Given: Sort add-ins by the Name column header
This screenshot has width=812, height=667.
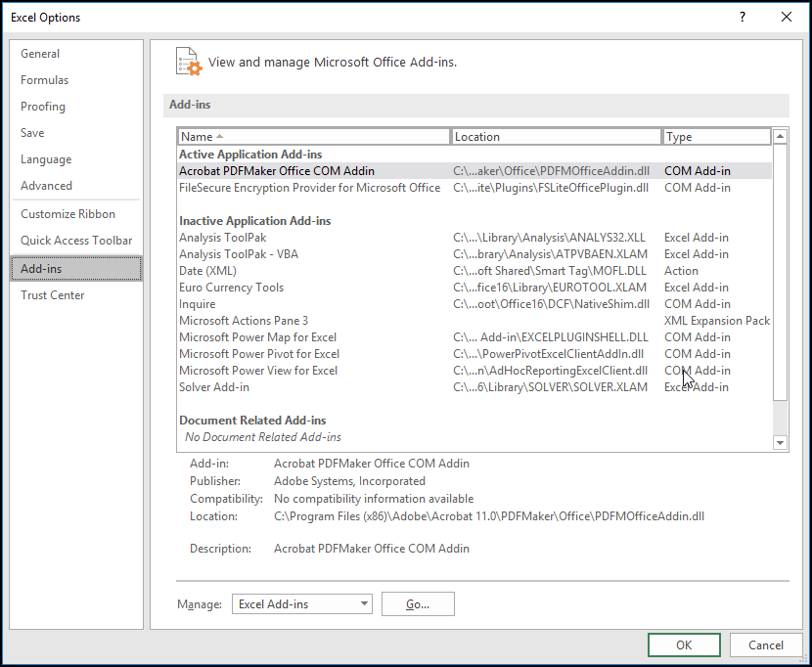Looking at the screenshot, I should [313, 137].
